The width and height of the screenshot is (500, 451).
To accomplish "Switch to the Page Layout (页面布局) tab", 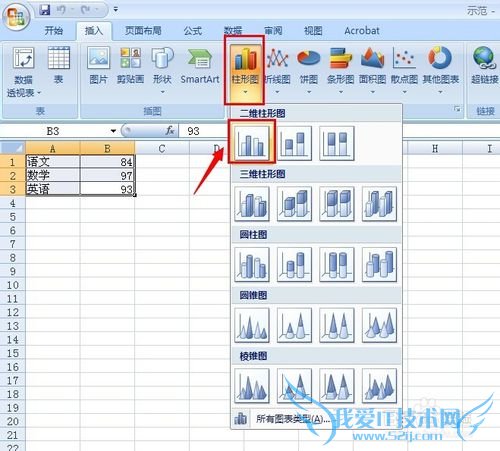I will click(x=143, y=31).
